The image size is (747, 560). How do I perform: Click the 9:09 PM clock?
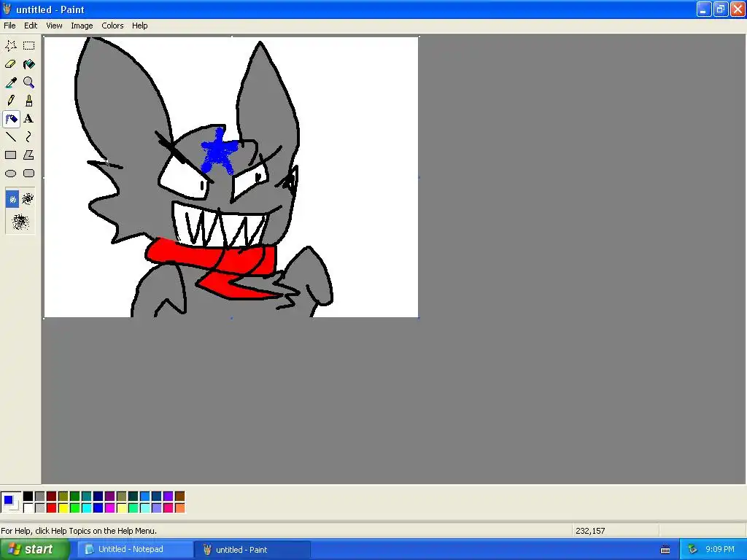pyautogui.click(x=720, y=549)
